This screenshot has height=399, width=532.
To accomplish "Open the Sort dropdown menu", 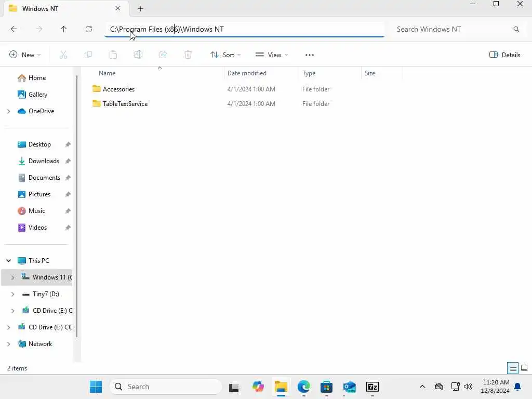I will [225, 55].
